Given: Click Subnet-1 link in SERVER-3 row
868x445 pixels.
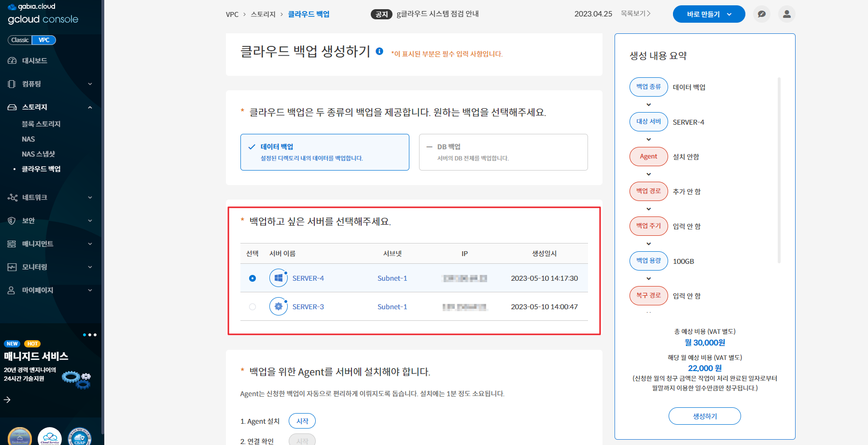Looking at the screenshot, I should (392, 307).
